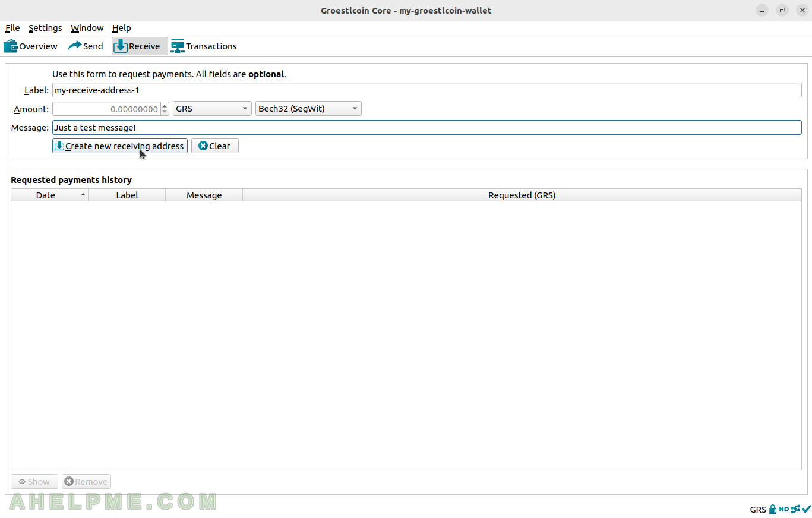Screen dimensions: 812x518
Task: Open the Overview wallet tab
Action: click(x=31, y=46)
